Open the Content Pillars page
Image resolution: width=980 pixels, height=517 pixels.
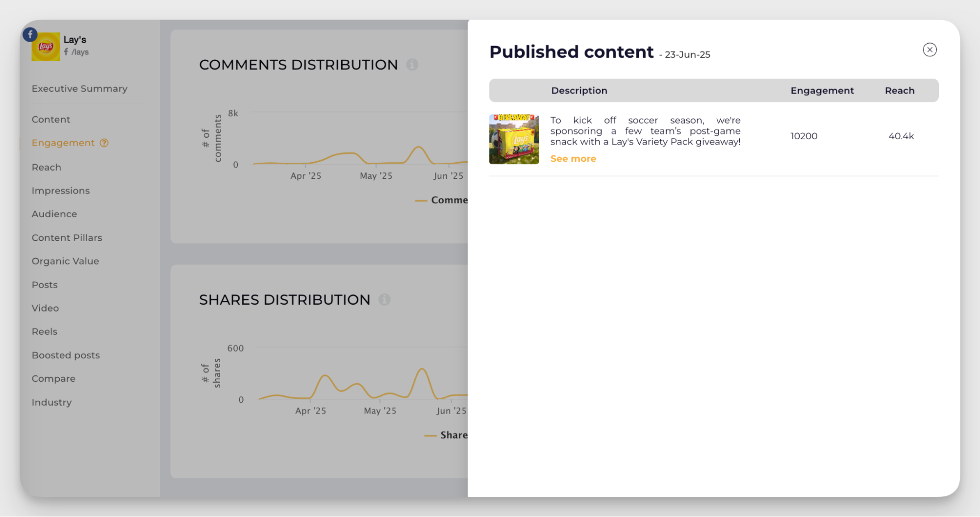pyautogui.click(x=67, y=238)
